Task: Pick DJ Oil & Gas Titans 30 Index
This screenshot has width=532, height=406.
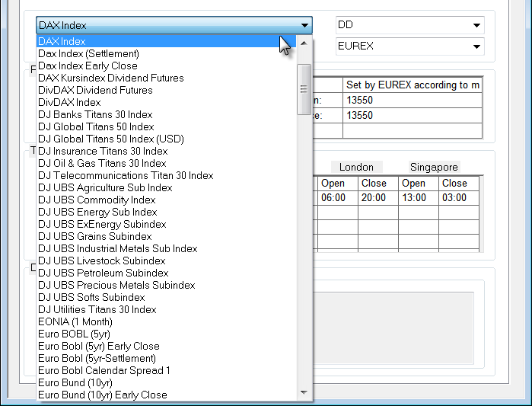Action: [x=102, y=163]
